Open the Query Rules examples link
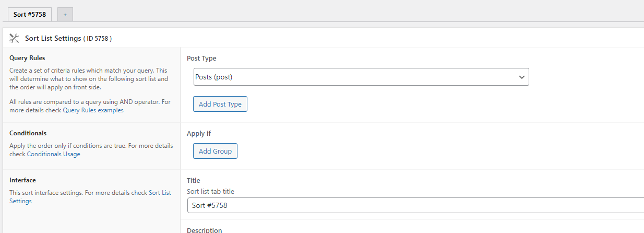Image resolution: width=644 pixels, height=233 pixels. [93, 110]
